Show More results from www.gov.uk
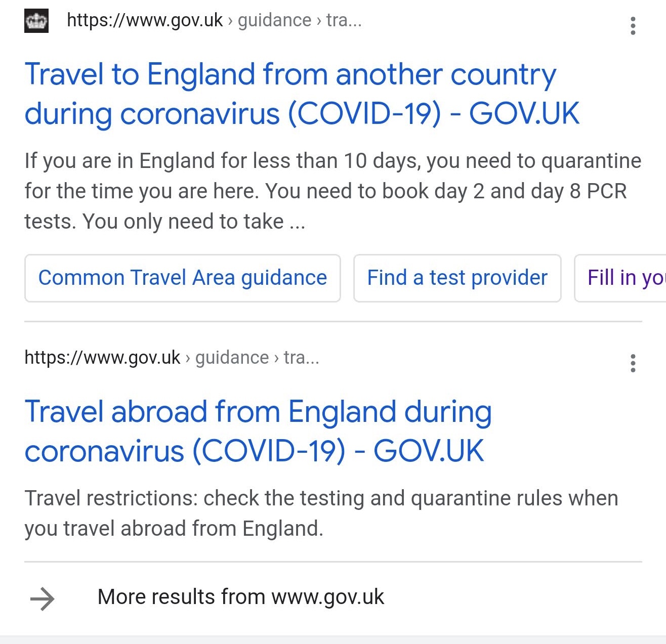Viewport: 666px width, 644px height. tap(240, 597)
